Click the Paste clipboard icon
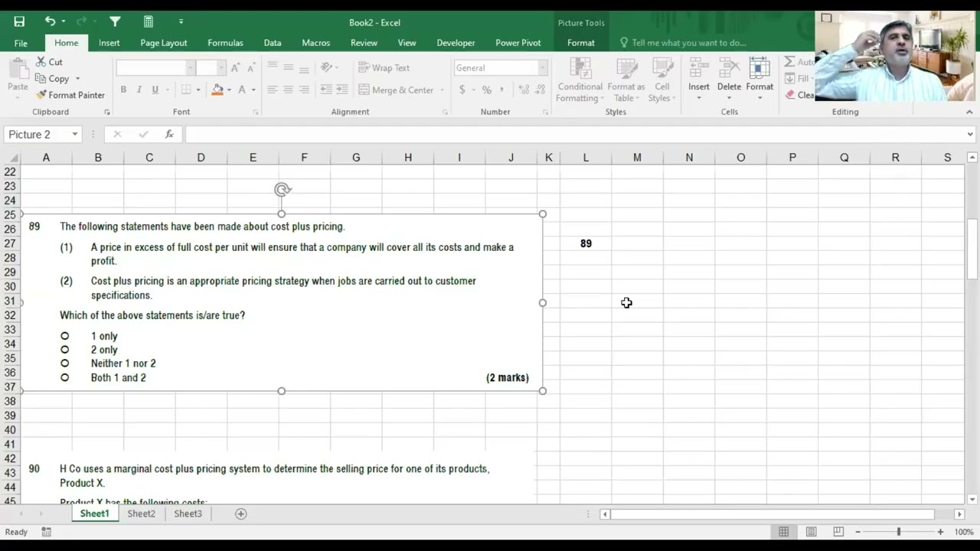980x551 pixels. 18,69
